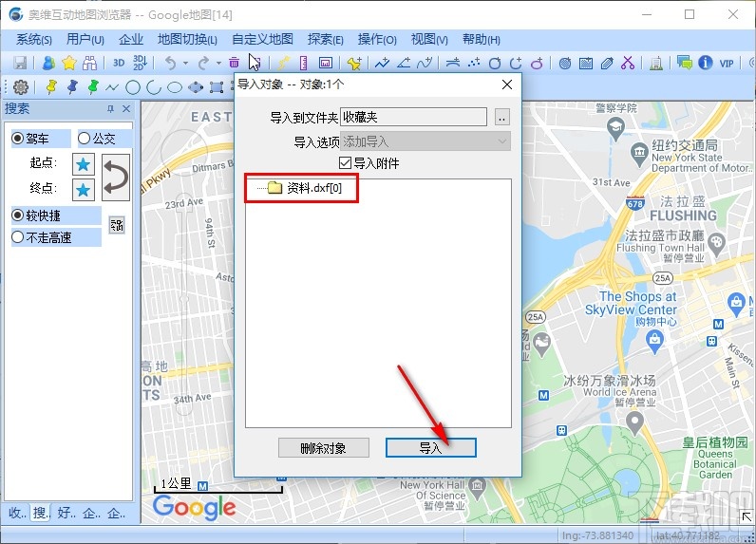756x544 pixels.
Task: Switch to the 搜.. bottom tab
Action: click(41, 513)
